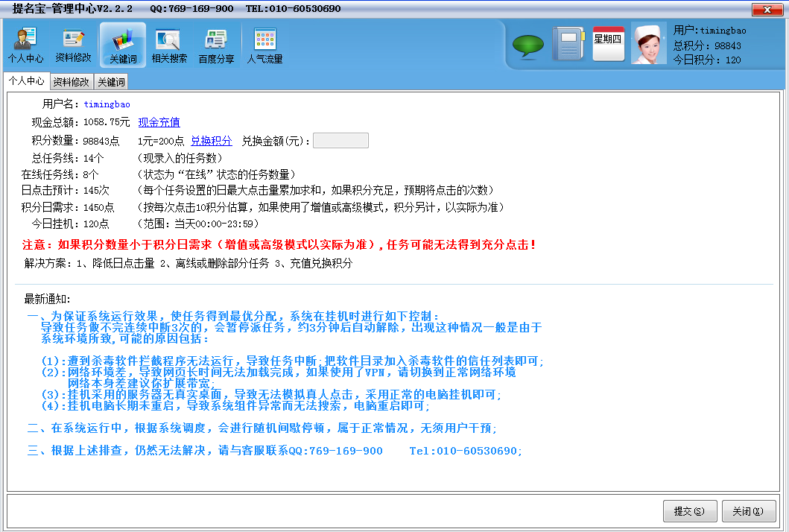Open the 人气流量 toolbar icon
This screenshot has height=532, width=789.
point(264,45)
